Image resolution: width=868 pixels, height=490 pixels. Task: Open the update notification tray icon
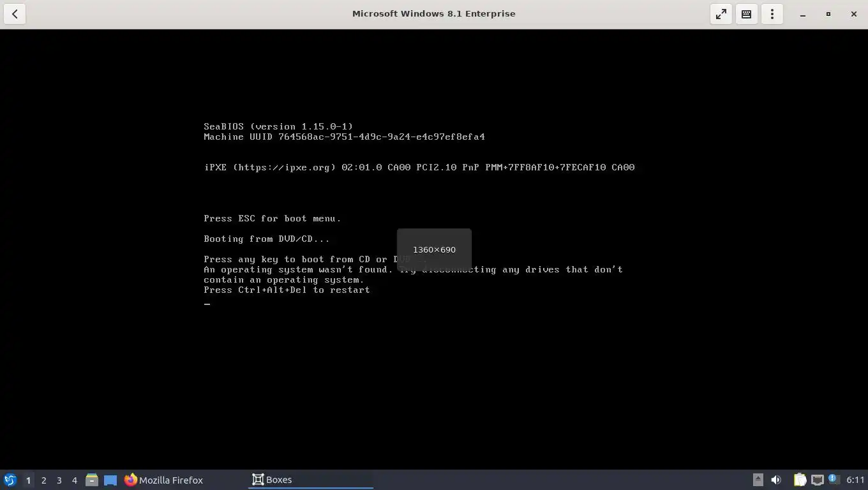click(833, 479)
